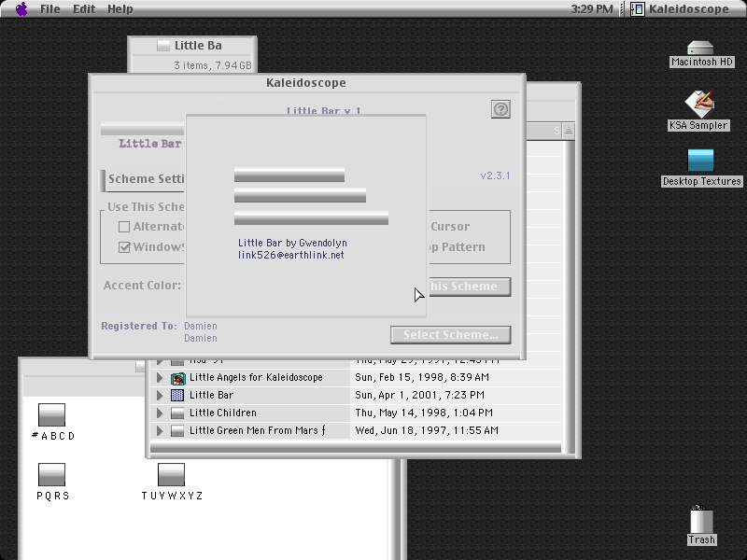Select the T U V W X Y Z folder icon
Screen dimensions: 747x560
pyautogui.click(x=171, y=475)
